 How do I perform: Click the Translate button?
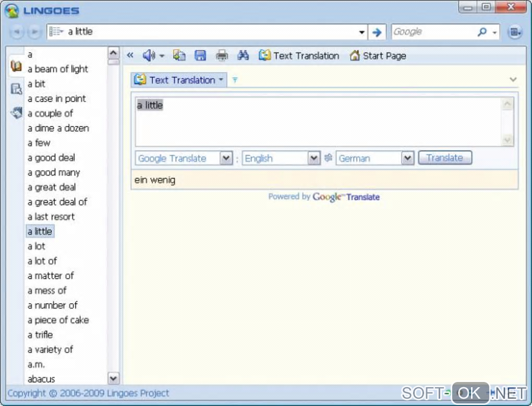coord(445,158)
